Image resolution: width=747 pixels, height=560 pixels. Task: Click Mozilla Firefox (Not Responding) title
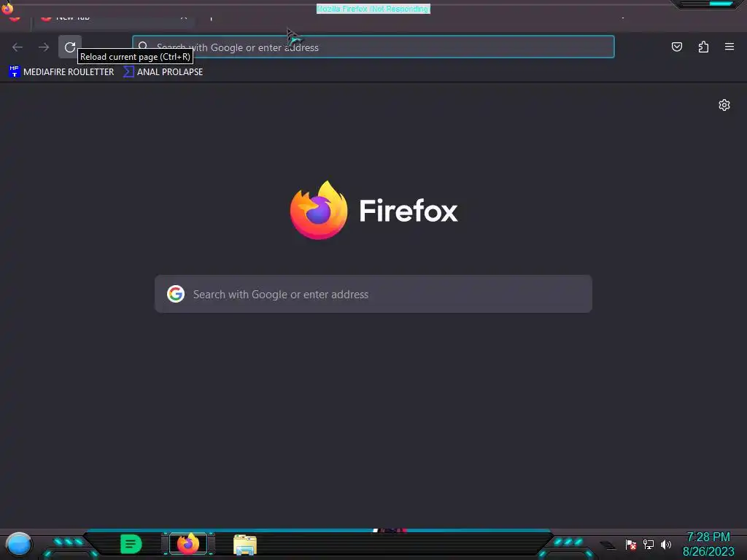tap(373, 9)
